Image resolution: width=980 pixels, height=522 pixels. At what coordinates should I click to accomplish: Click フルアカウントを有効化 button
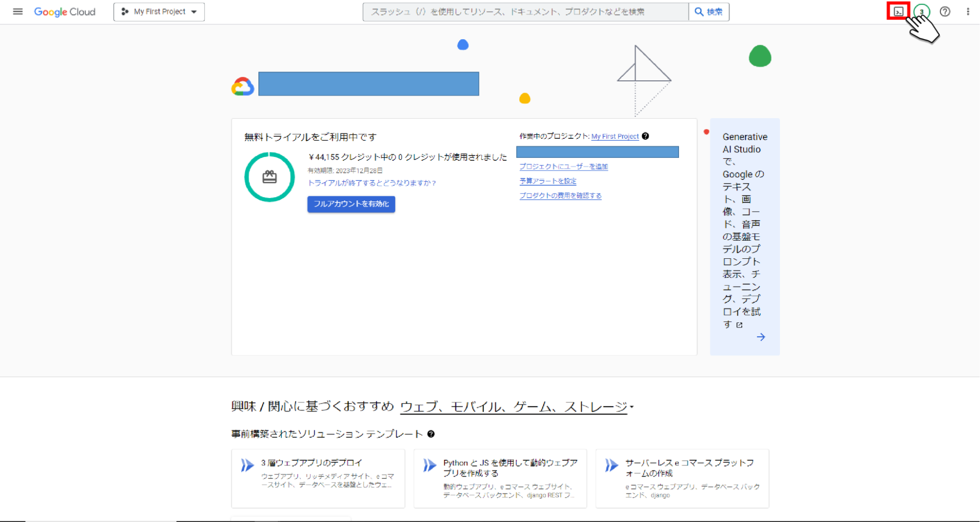pyautogui.click(x=351, y=204)
